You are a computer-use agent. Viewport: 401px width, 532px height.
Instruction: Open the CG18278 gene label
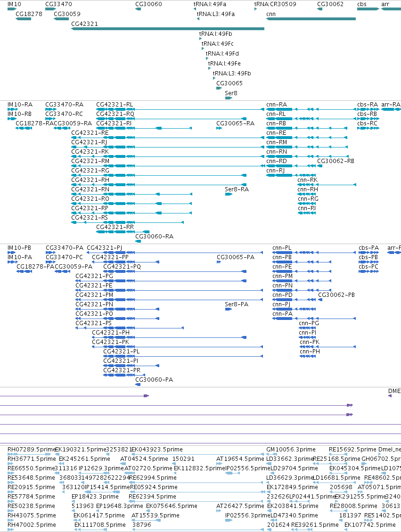click(29, 14)
